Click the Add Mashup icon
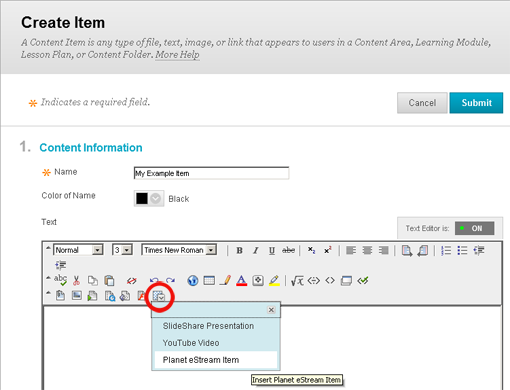 pyautogui.click(x=159, y=296)
